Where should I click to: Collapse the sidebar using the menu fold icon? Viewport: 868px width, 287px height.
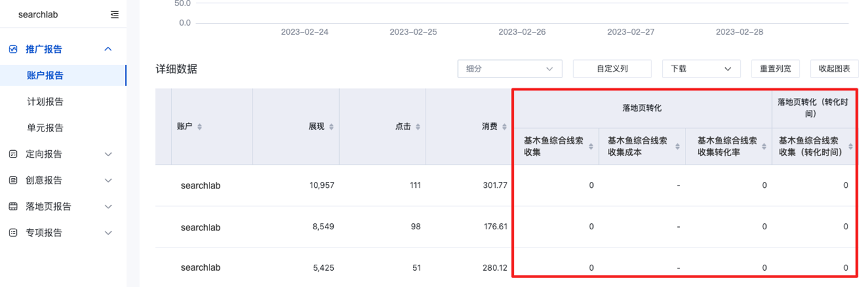coord(115,14)
